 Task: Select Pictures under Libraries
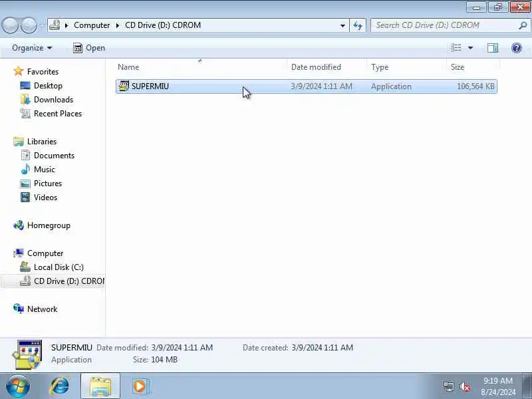[48, 184]
